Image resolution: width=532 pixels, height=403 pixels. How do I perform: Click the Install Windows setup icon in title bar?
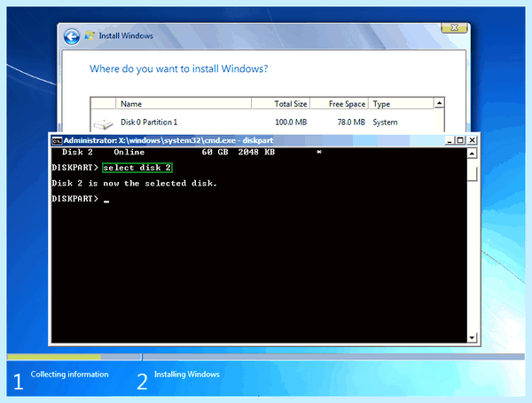(90, 36)
